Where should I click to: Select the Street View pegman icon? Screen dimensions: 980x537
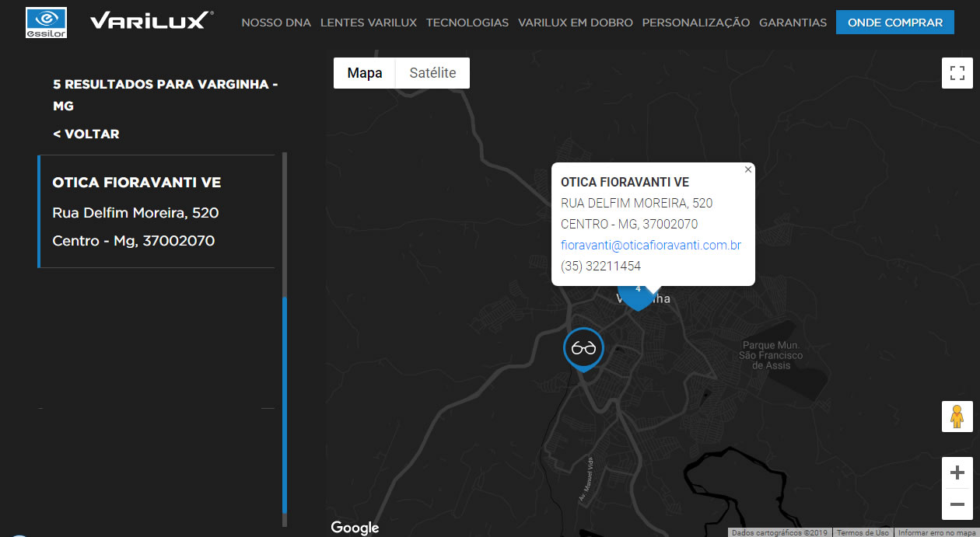(957, 417)
